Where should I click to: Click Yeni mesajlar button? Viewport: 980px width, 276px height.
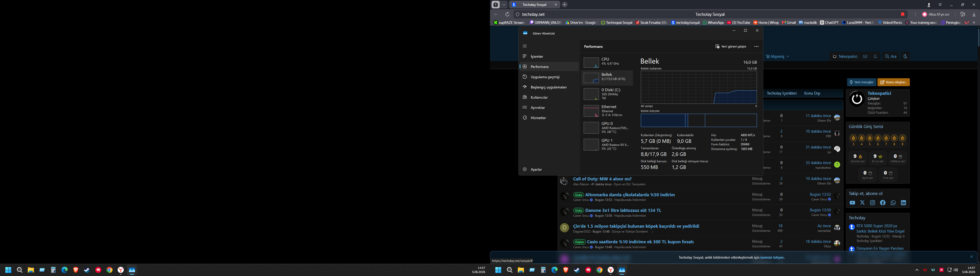pos(862,82)
